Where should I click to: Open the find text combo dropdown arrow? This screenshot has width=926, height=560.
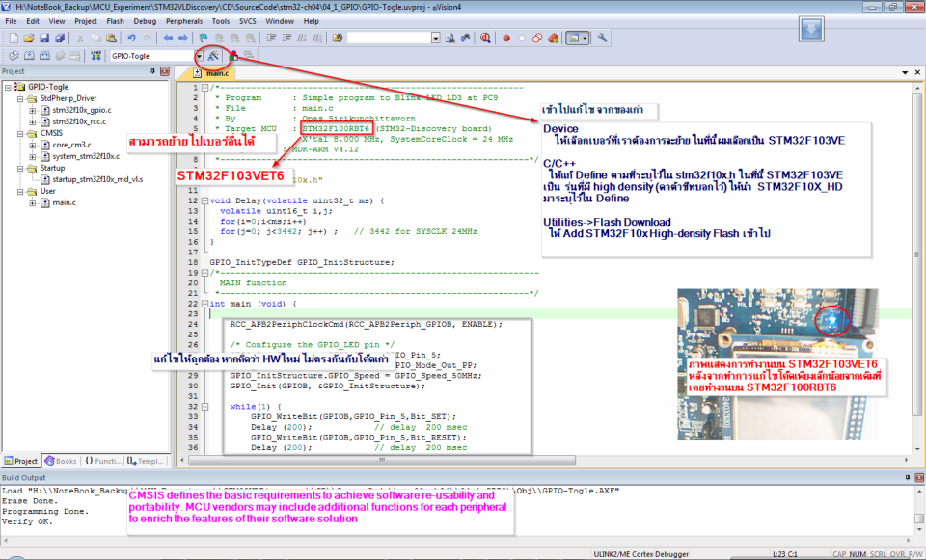tap(436, 39)
